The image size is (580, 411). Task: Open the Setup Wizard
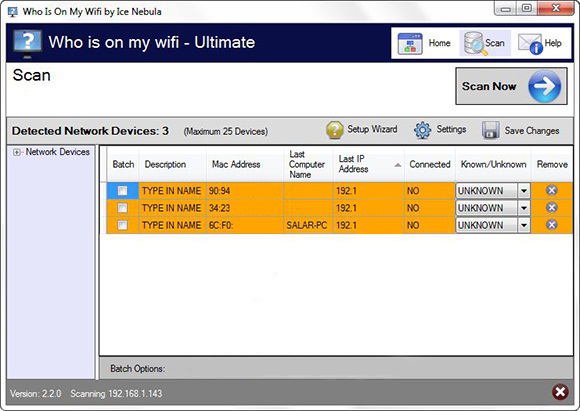click(x=362, y=130)
